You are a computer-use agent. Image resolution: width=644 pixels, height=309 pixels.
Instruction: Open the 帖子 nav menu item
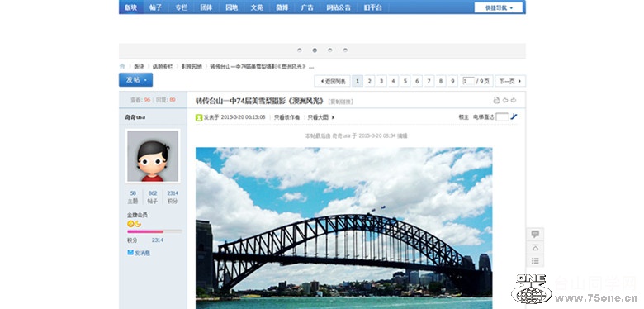pos(156,7)
